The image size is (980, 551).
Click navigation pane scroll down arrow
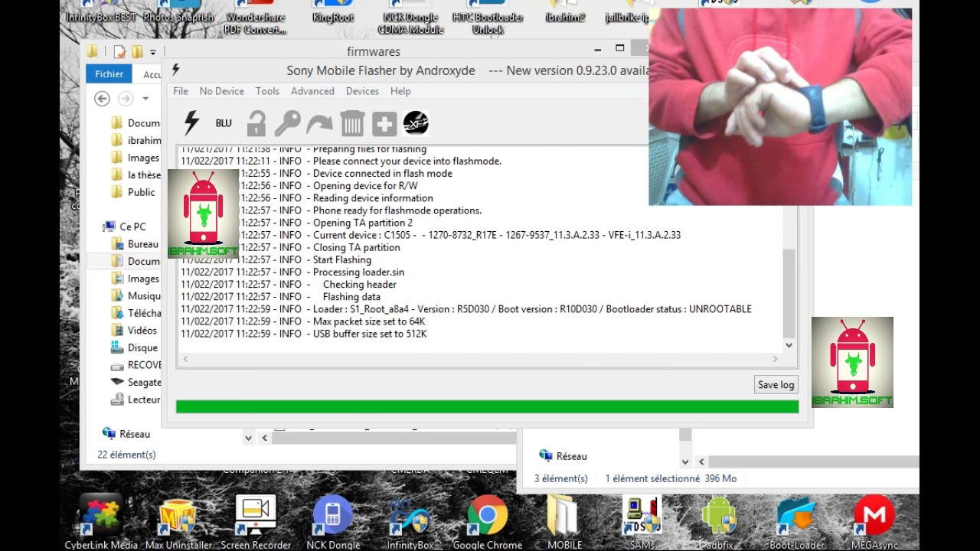coord(248,438)
